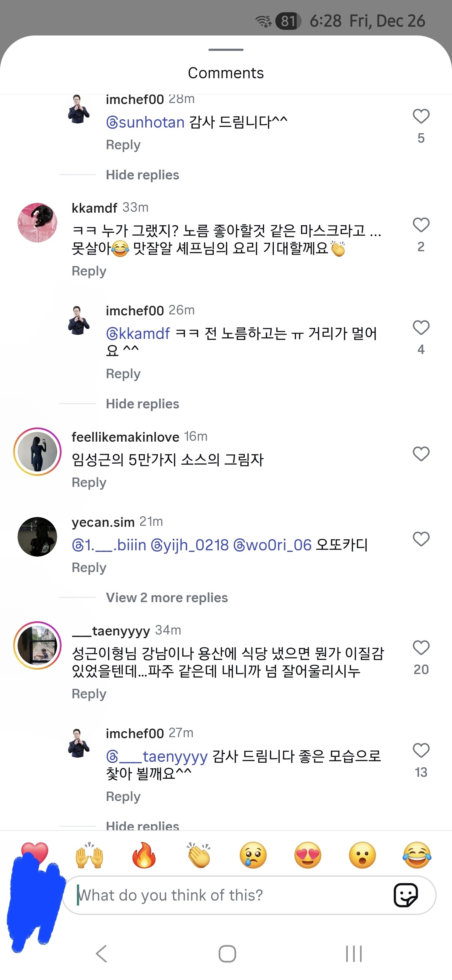Like feellikemakinlove's comment with the heart
Screen dimensions: 452x980
(421, 454)
